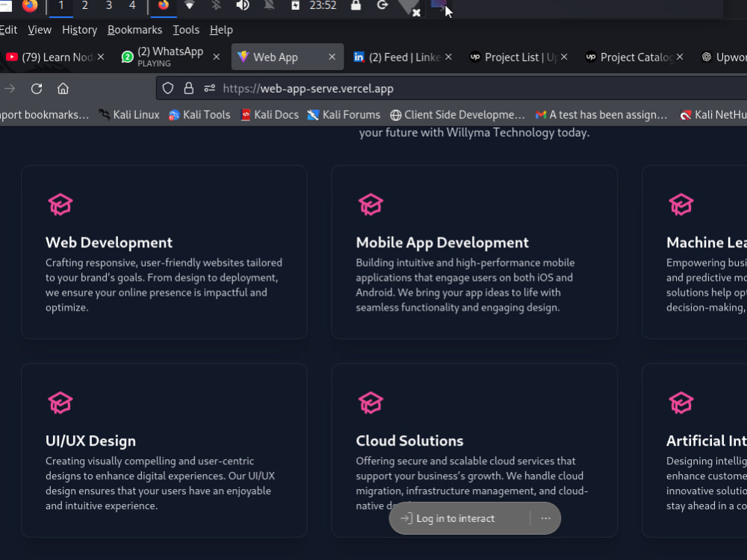Click the muted notifications bell icon
This screenshot has width=747, height=560.
(x=269, y=6)
